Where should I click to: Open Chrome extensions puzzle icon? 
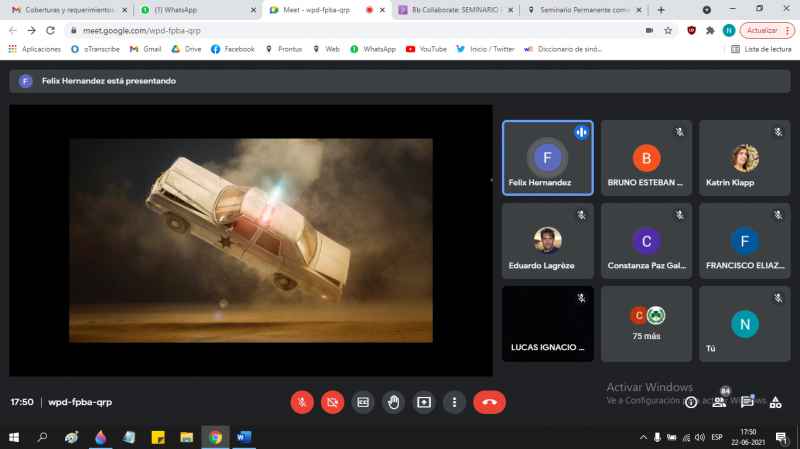coord(710,31)
